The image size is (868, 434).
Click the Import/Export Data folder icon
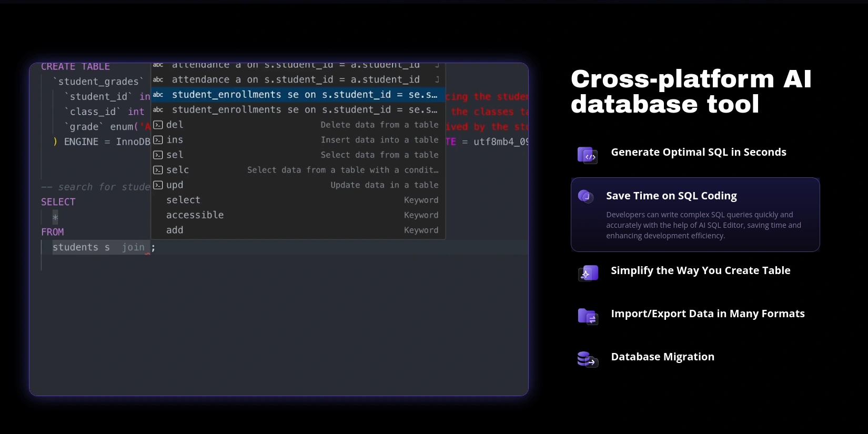pos(588,316)
